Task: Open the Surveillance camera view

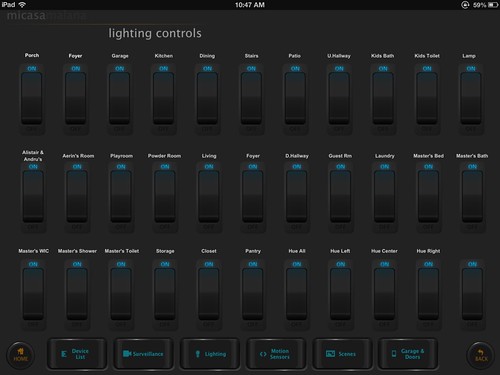Action: tap(143, 354)
